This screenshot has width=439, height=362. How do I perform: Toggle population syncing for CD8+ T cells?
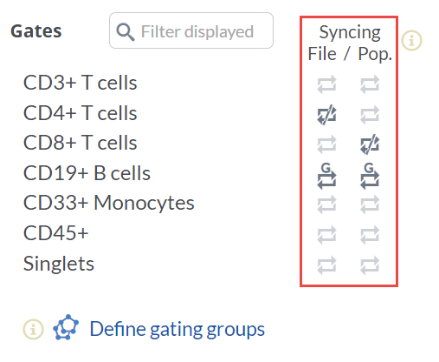click(x=370, y=144)
